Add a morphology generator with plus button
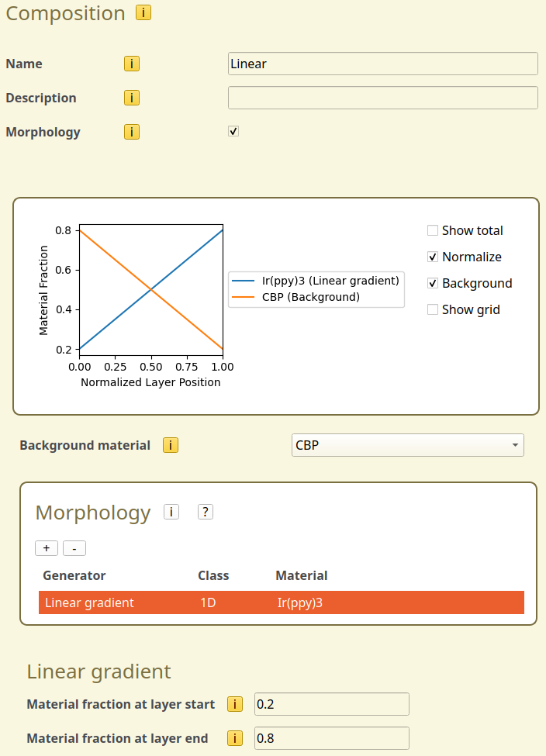 tap(47, 548)
